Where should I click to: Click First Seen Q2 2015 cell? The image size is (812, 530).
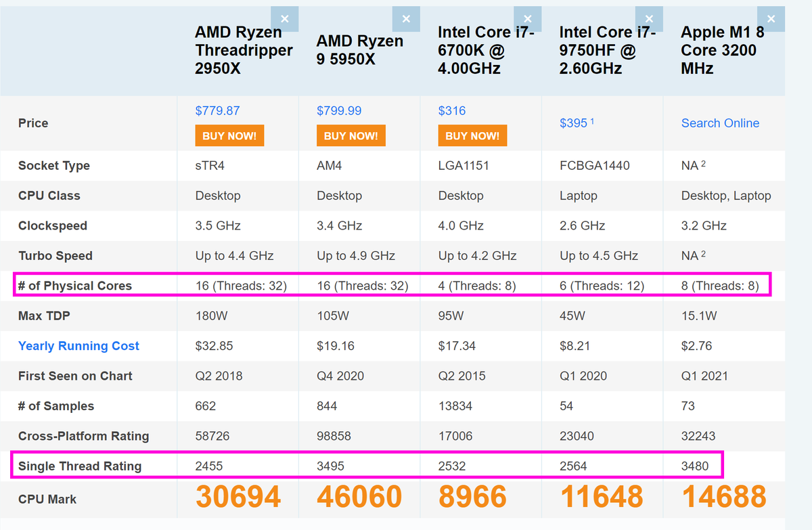pyautogui.click(x=462, y=376)
